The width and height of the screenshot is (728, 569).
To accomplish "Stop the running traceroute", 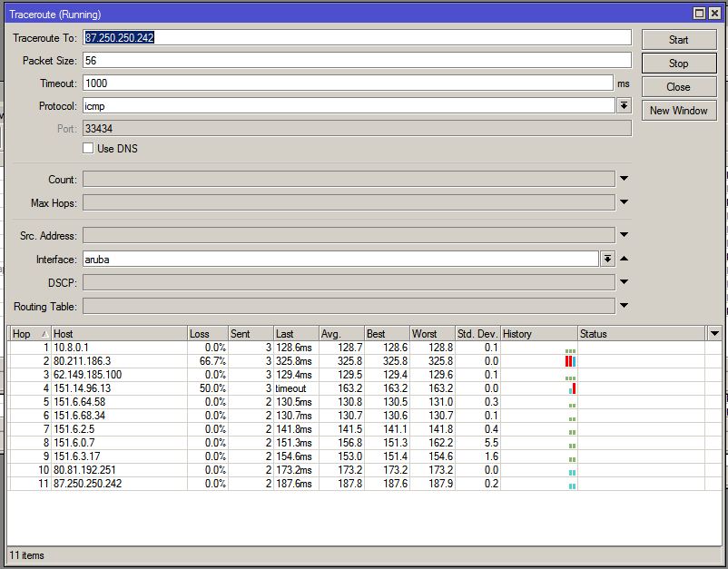I will [x=679, y=64].
